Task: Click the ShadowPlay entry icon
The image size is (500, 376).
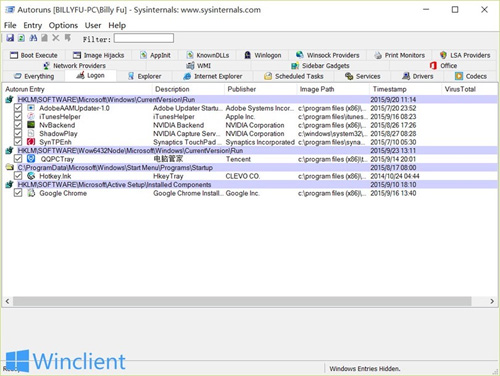Action: [31, 133]
